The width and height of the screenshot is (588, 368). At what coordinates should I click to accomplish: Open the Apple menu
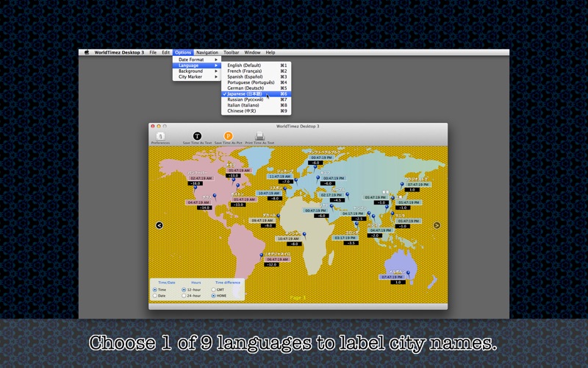87,52
